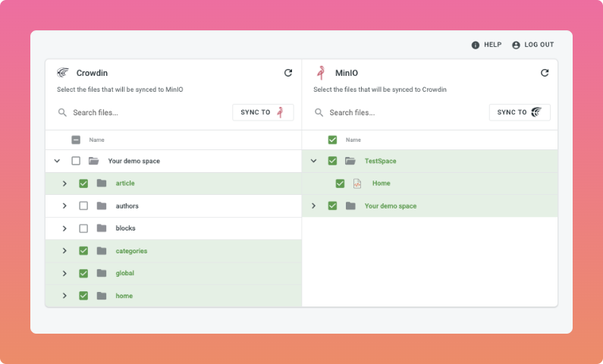This screenshot has height=364, width=603.
Task: Click the open folder icon of Your demo space in Crowdin
Action: point(94,161)
